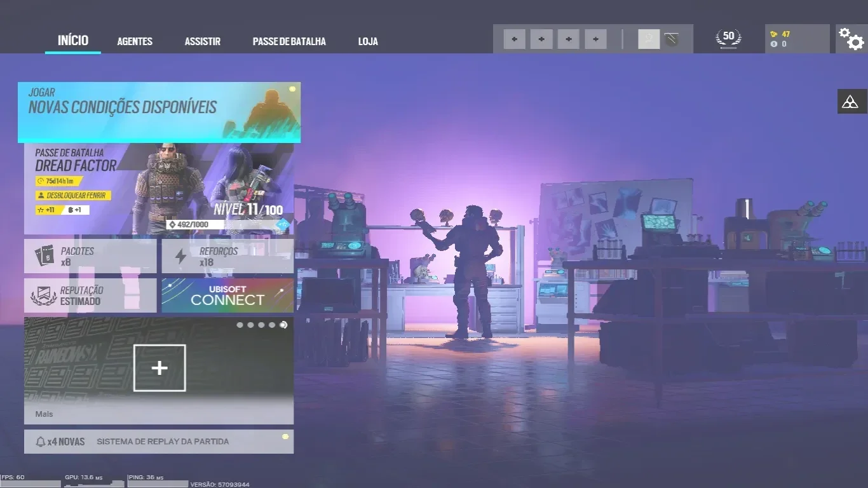This screenshot has width=868, height=488.
Task: Click "SISTEMA DE REPLAY DA PARTIDA" notification text
Action: pos(163,442)
